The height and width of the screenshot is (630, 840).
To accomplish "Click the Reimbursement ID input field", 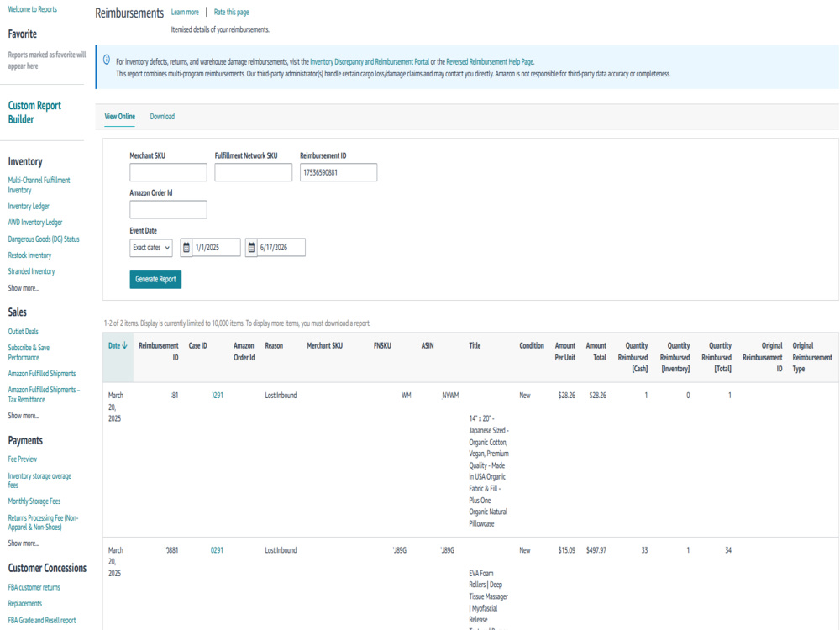I will [339, 172].
